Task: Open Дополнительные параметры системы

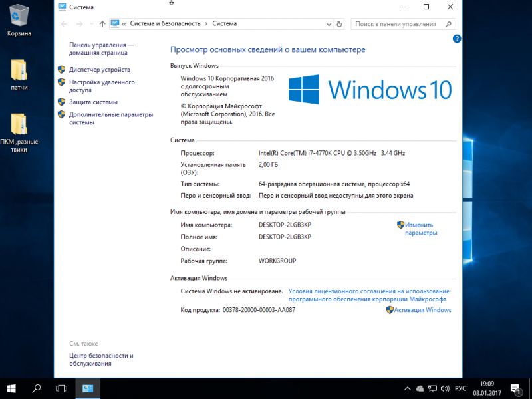Action: 111,118
